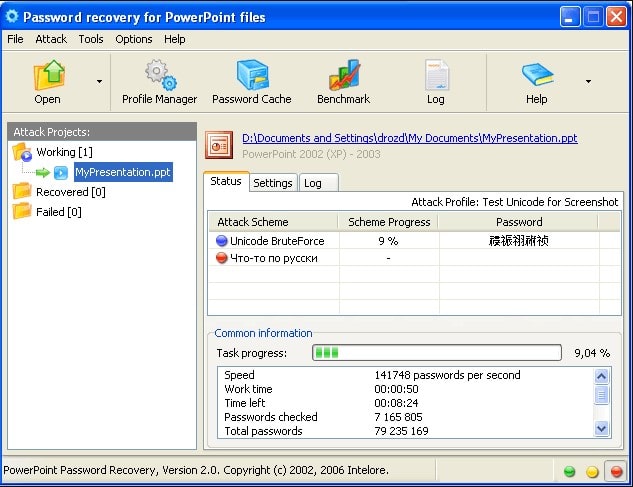Click the Time left value 00:08:24

coord(396,403)
